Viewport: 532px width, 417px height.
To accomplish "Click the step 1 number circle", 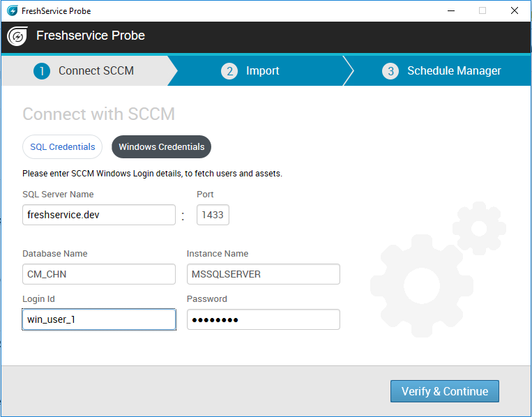I will pos(42,71).
